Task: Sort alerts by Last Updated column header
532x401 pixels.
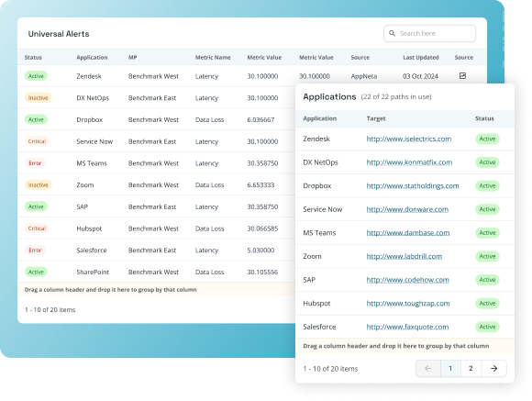Action: click(x=421, y=58)
